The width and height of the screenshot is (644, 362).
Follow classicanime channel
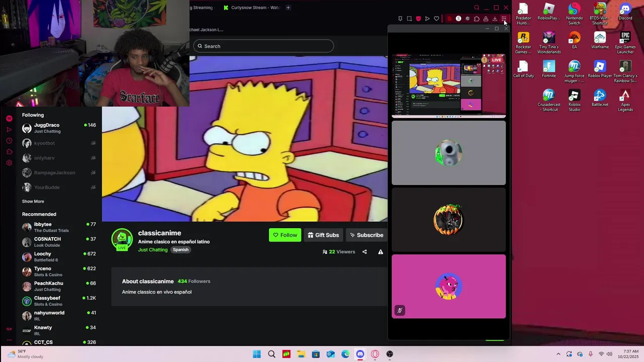(x=285, y=235)
